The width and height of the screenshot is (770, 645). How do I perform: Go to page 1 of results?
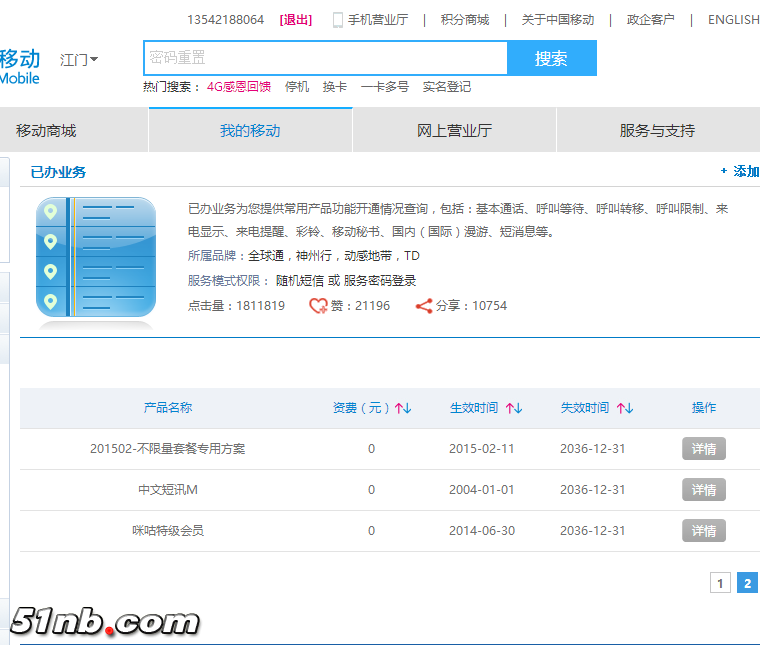coord(720,583)
